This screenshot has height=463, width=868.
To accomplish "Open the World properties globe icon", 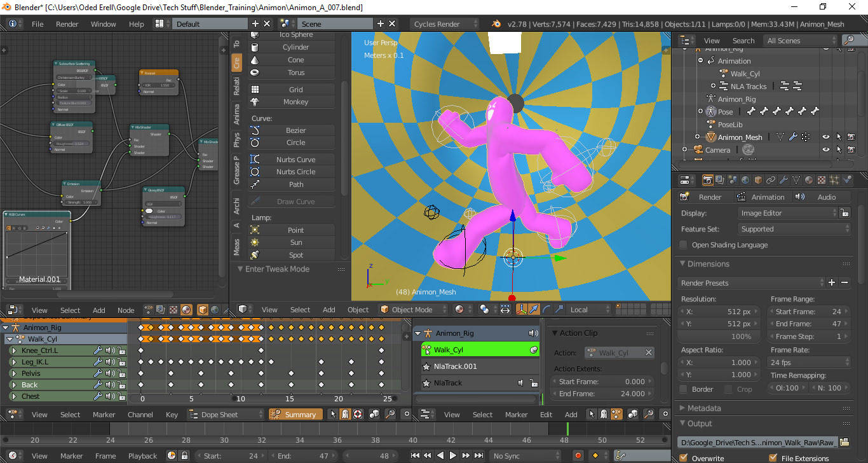I will click(745, 181).
